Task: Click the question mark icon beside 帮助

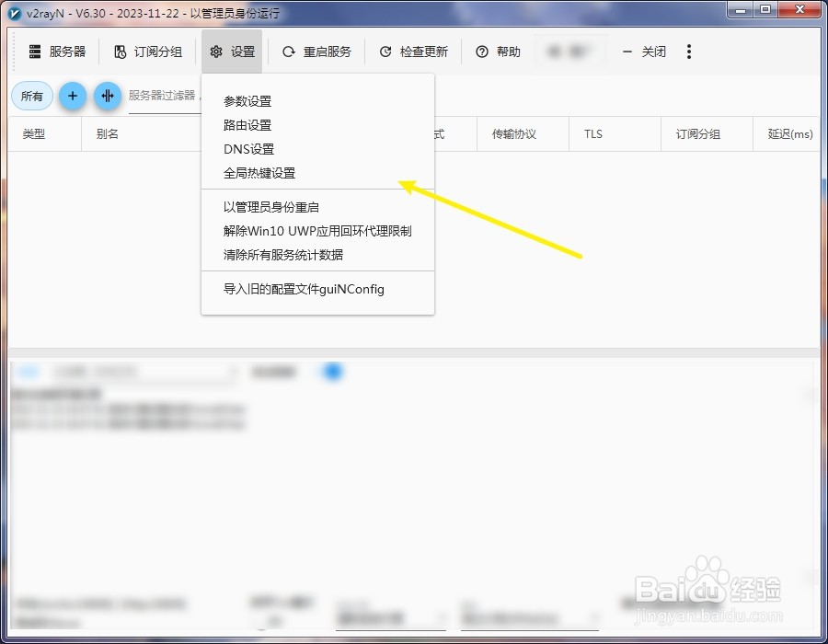Action: [x=481, y=52]
